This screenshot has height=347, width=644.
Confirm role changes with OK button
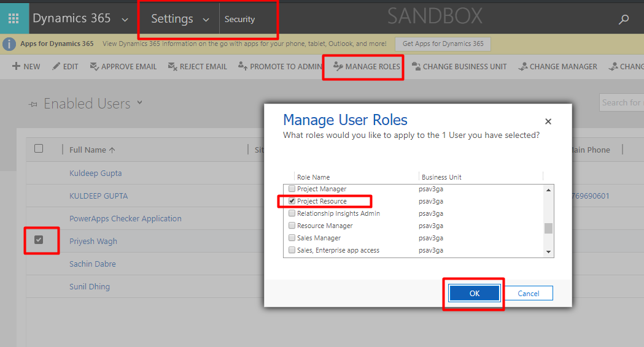[x=474, y=294]
